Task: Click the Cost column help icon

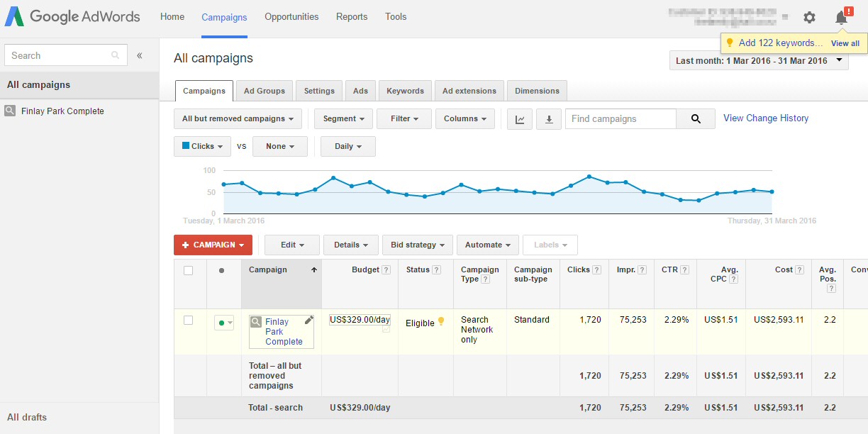Action: tap(800, 270)
